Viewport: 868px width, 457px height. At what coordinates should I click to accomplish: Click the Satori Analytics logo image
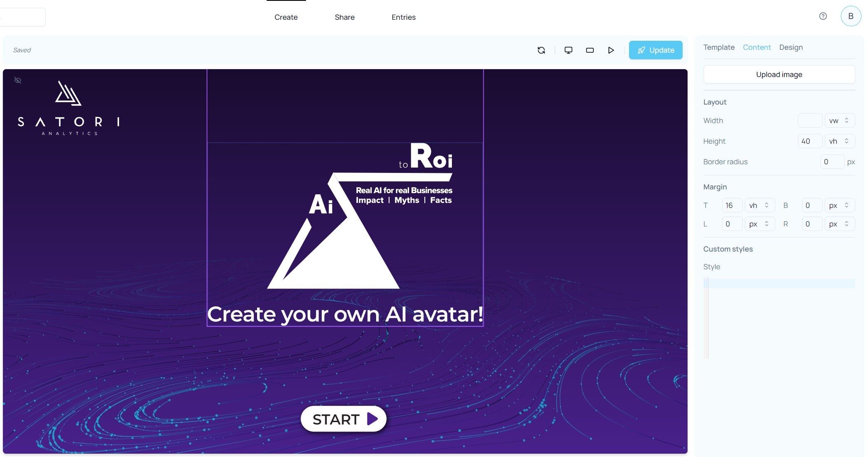point(69,108)
